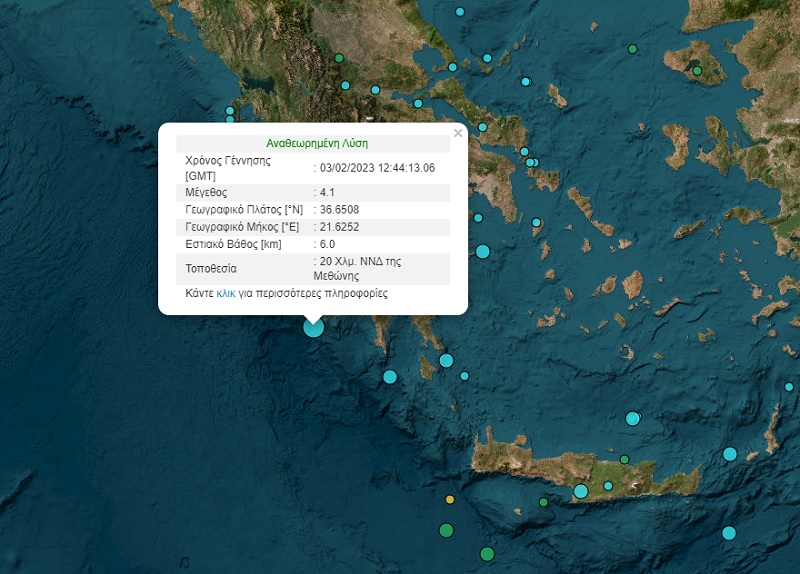The image size is (800, 574).
Task: Click the largest green marker at bottom edge
Action: pos(487,553)
